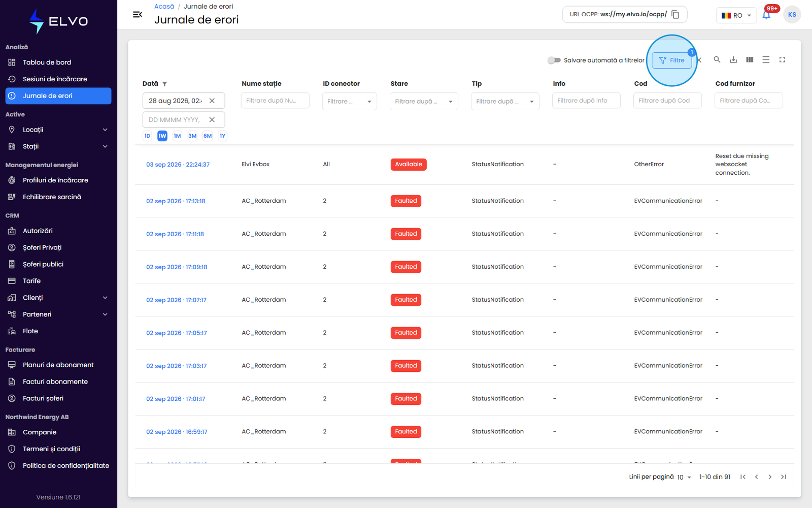Open the notifications bell
The height and width of the screenshot is (508, 812).
click(766, 15)
